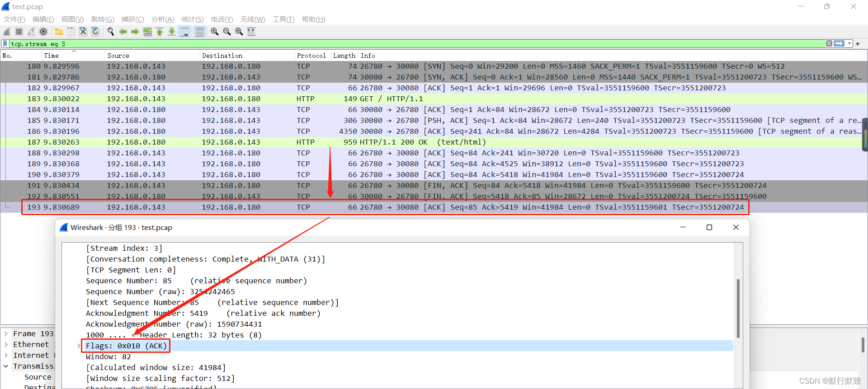Viewport: 868px width, 389px height.
Task: Apply the display filter arrow button
Action: [x=839, y=44]
